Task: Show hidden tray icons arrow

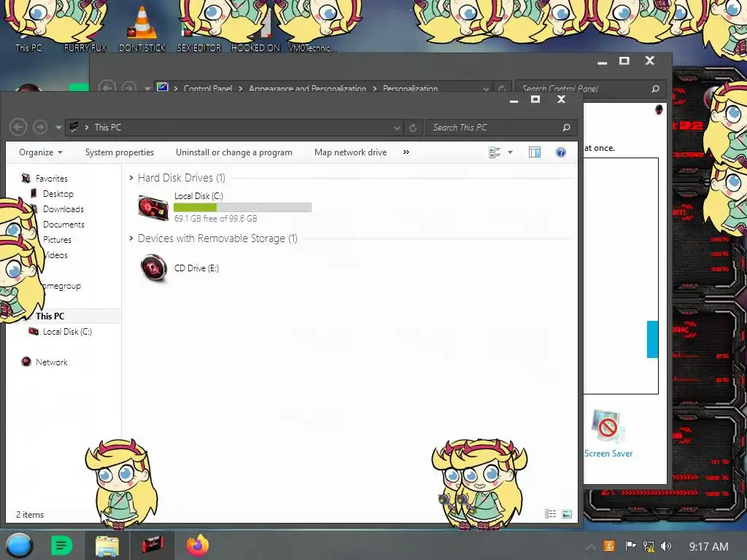Action: (591, 547)
